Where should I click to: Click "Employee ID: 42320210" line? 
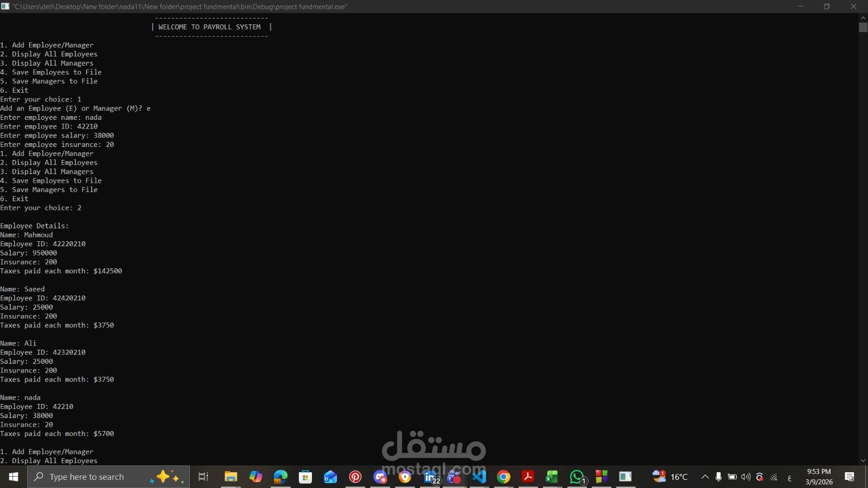43,352
